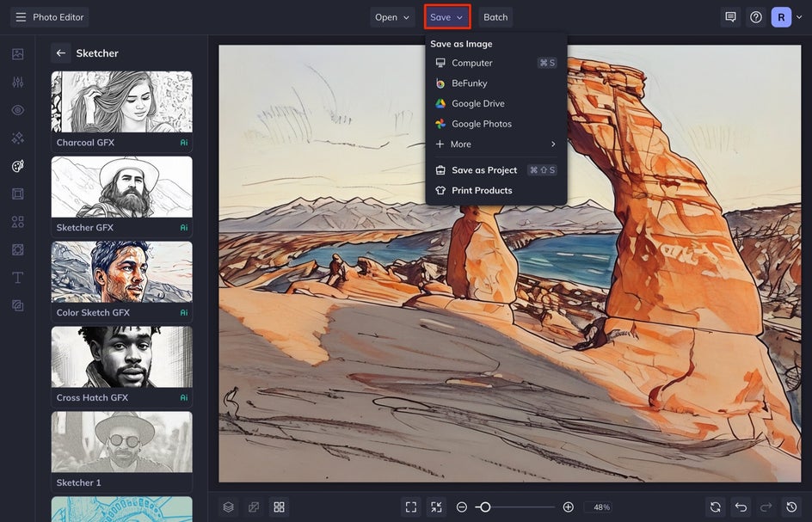812x522 pixels.
Task: Save image to Computer
Action: click(496, 63)
